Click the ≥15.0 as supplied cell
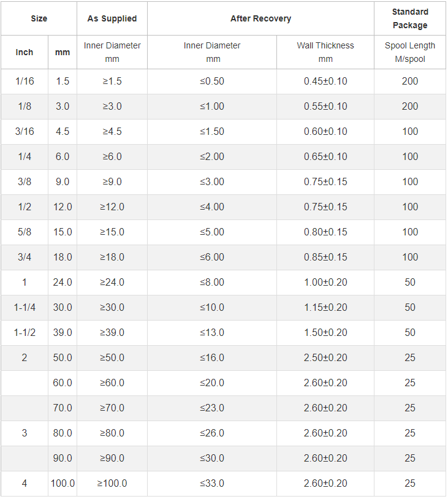This screenshot has width=448, height=499. tap(112, 232)
